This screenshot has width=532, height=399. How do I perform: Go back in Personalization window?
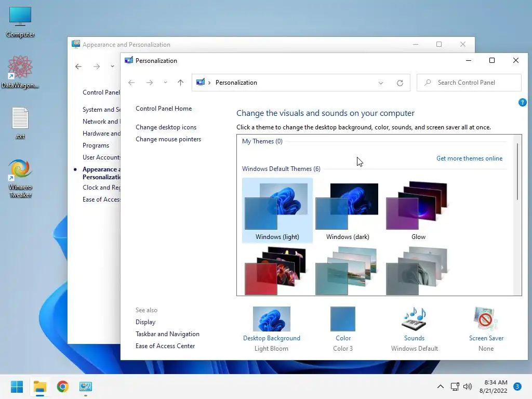click(x=131, y=83)
